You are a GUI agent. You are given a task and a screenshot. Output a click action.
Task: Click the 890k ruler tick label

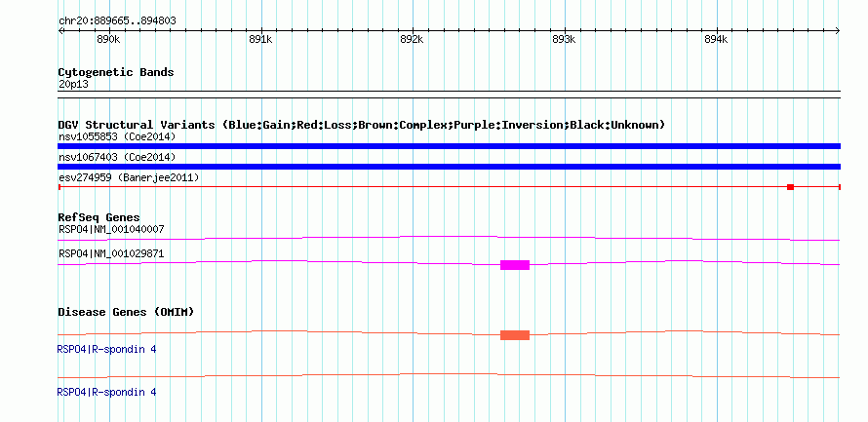click(108, 39)
